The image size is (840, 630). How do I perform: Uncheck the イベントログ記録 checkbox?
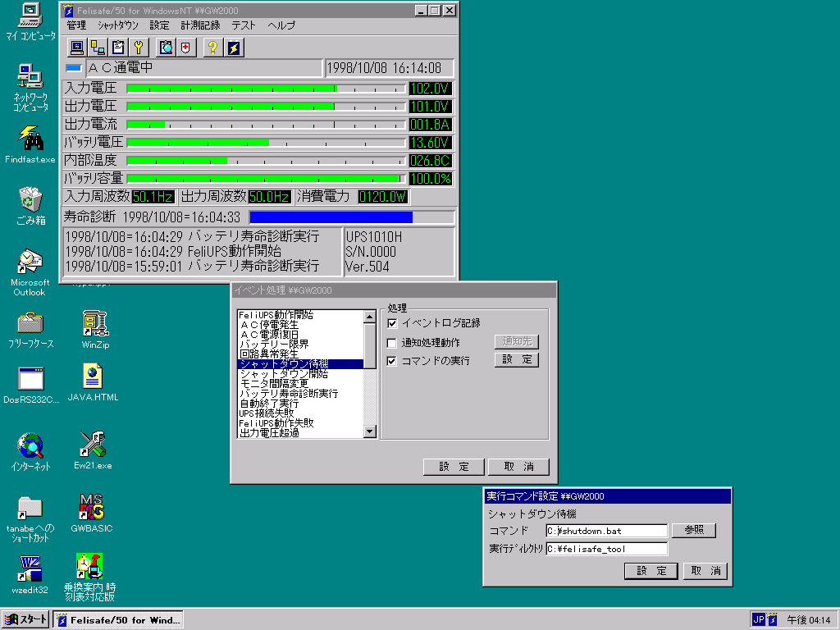click(x=392, y=324)
